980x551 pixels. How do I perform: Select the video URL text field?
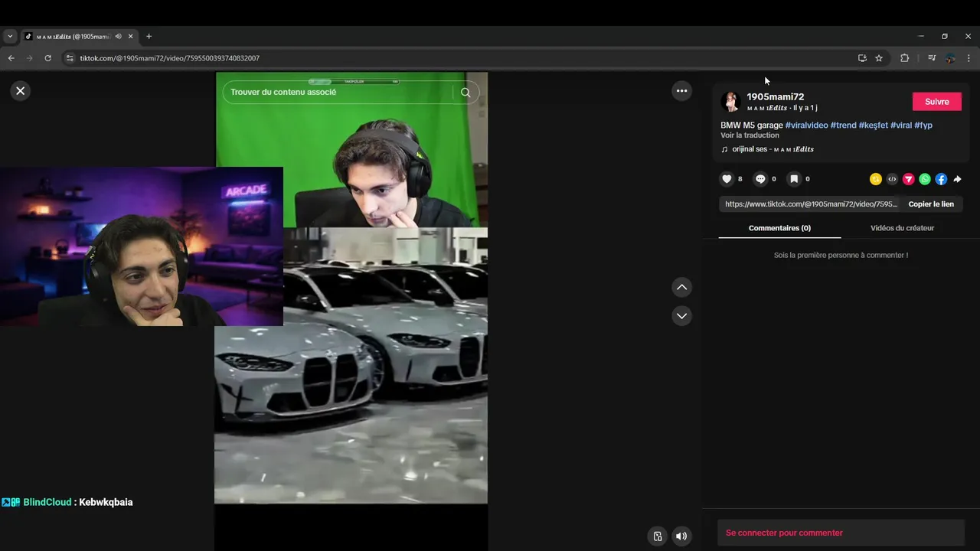(811, 204)
